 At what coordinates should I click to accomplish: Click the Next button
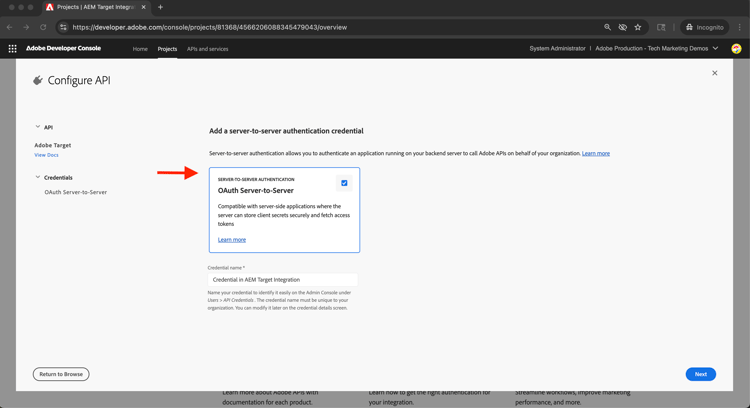(701, 374)
